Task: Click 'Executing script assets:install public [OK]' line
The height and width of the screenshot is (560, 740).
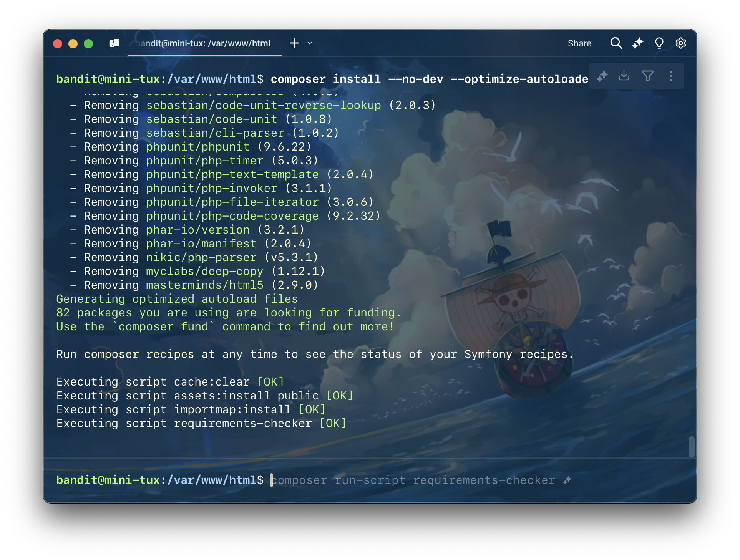Action: 205,396
